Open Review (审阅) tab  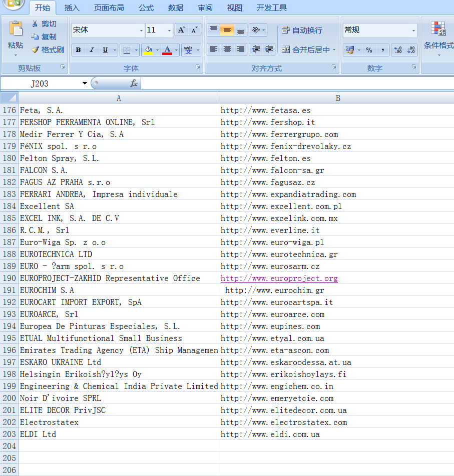(205, 7)
